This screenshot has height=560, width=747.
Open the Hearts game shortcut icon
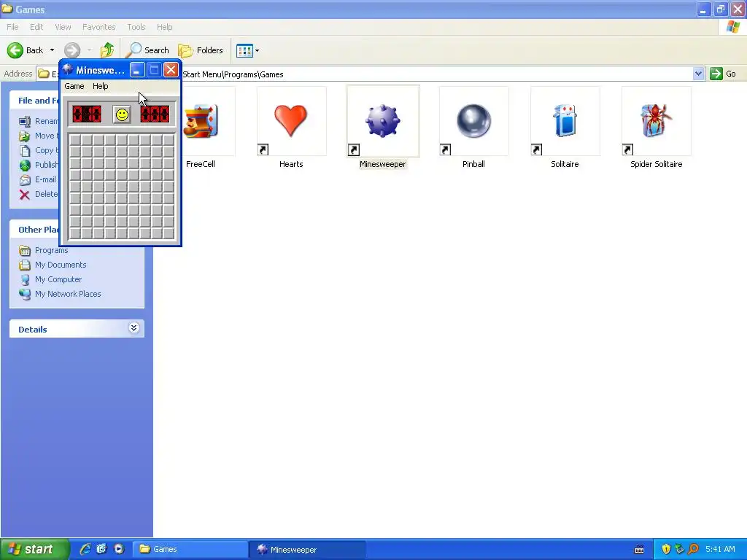[291, 121]
